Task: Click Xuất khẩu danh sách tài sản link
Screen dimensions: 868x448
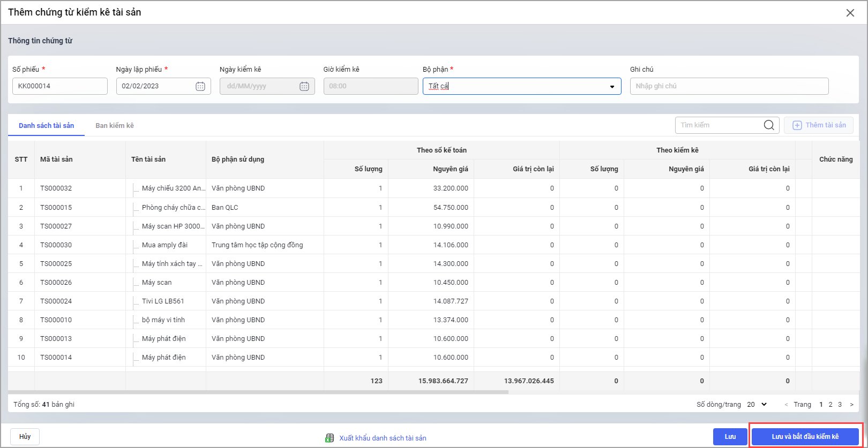Action: [x=383, y=438]
